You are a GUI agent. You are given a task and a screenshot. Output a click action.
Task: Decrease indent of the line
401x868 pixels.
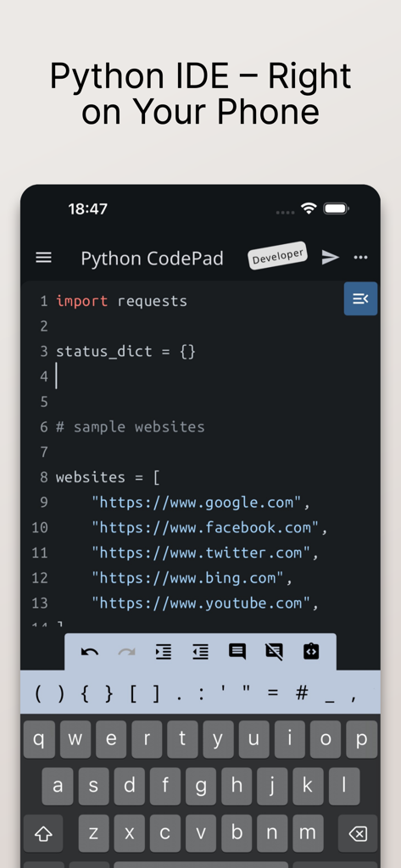[x=200, y=652]
